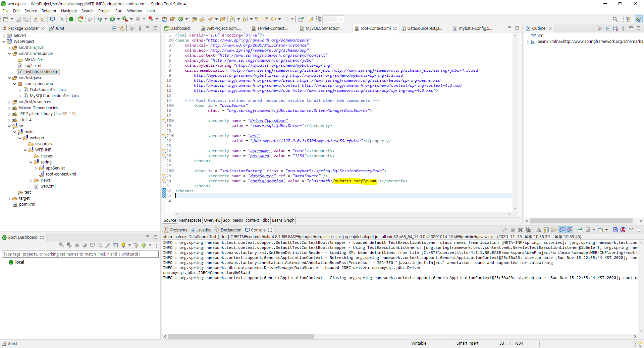Screen dimensions: 644x348
Task: Open Debug button dropdown arrow
Action: [x=106, y=19]
